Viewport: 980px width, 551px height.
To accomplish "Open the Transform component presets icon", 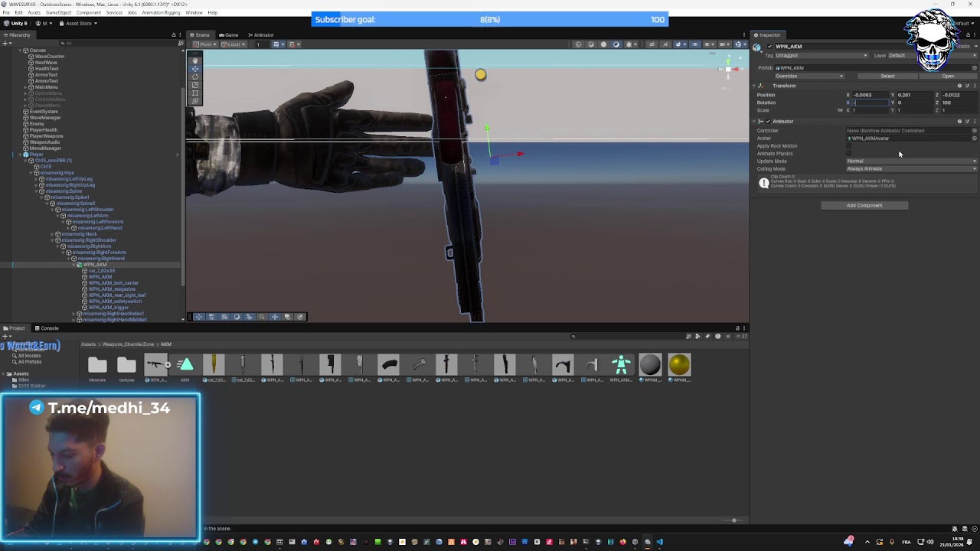I will pos(967,86).
